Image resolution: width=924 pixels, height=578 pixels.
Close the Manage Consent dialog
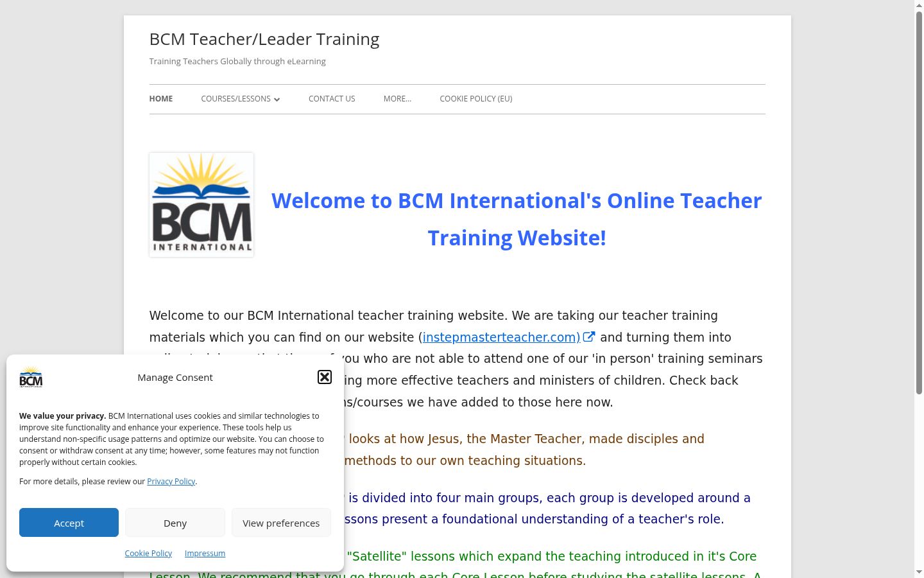coord(325,377)
